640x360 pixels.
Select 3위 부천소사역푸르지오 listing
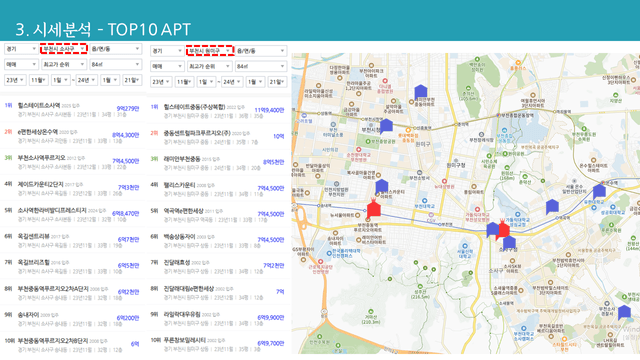tap(72, 162)
